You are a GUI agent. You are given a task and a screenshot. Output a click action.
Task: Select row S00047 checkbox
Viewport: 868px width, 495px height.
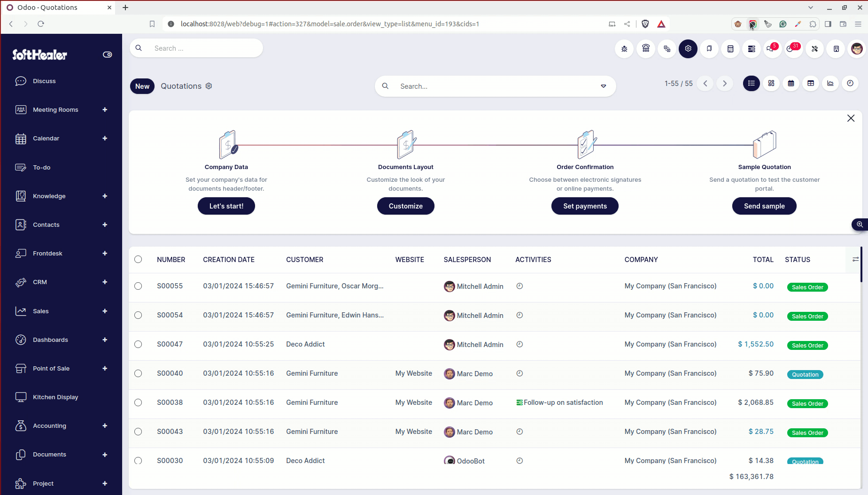pyautogui.click(x=138, y=344)
